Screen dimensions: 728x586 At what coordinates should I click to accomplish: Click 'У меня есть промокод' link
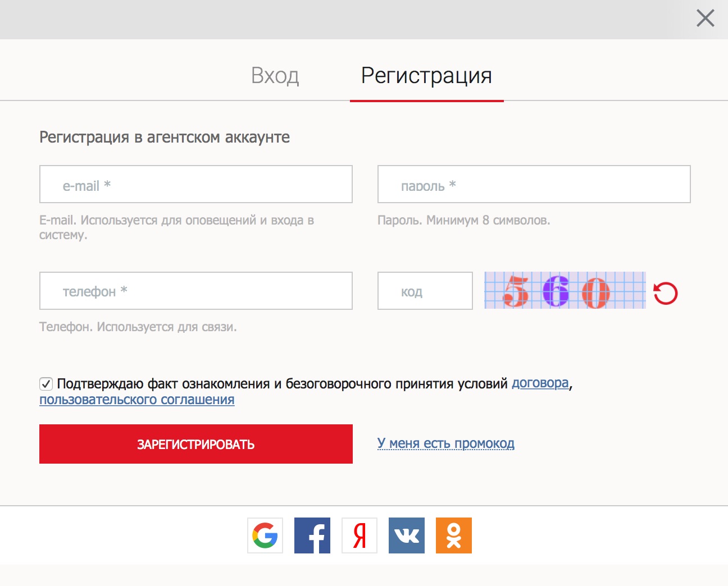tap(446, 443)
